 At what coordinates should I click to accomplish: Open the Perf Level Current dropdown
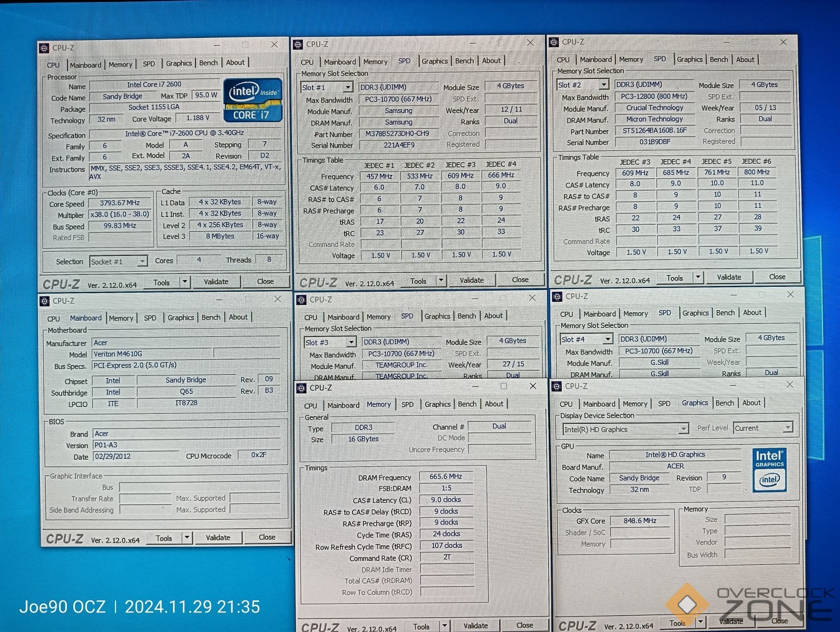tap(787, 428)
